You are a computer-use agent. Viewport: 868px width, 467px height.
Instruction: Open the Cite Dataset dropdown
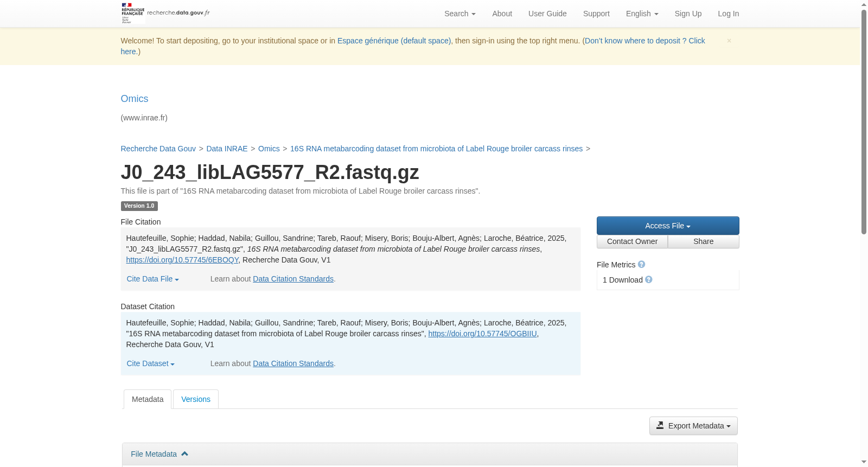[x=150, y=363]
